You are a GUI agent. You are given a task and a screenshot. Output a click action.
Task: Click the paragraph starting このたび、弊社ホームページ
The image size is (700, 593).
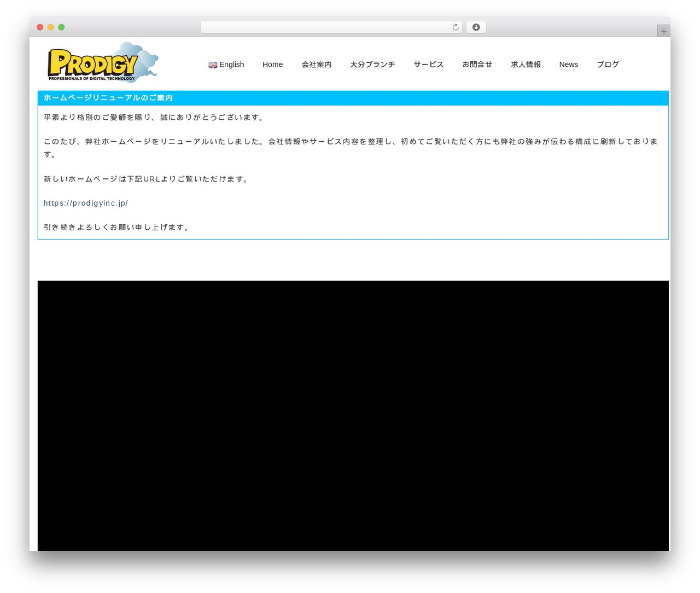pos(351,148)
